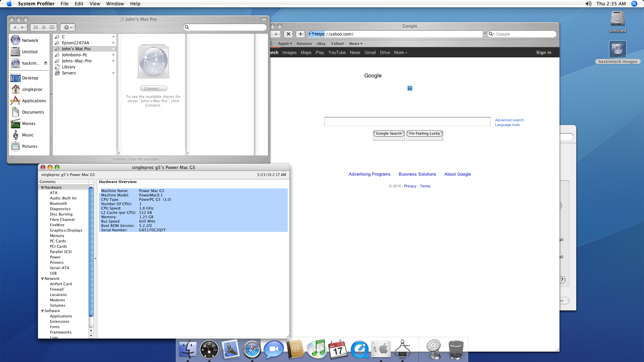Collapse Network section in Contents
The image size is (644, 362).
point(42,279)
